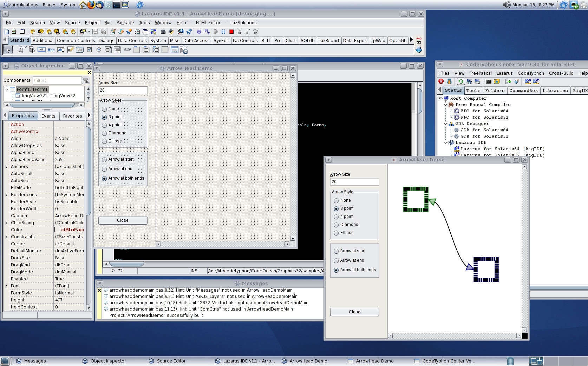Expand the ChildSizing property
Image resolution: width=588 pixels, height=366 pixels.
pos(6,223)
